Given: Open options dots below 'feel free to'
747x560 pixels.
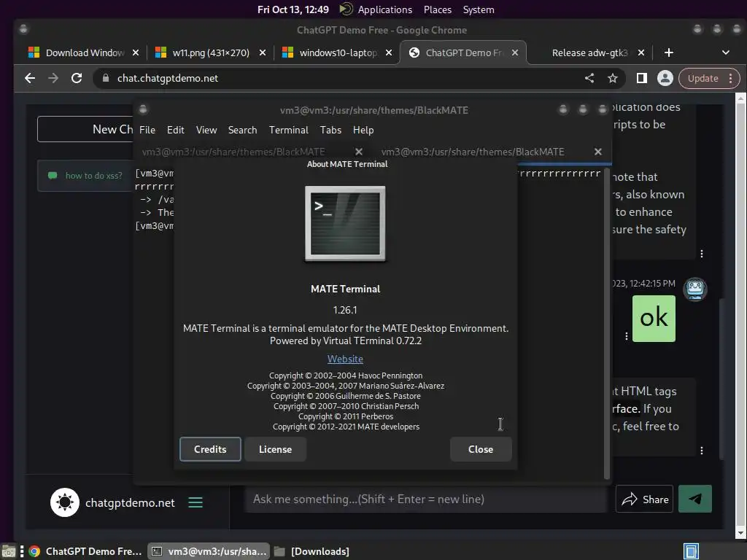Looking at the screenshot, I should click(x=702, y=451).
